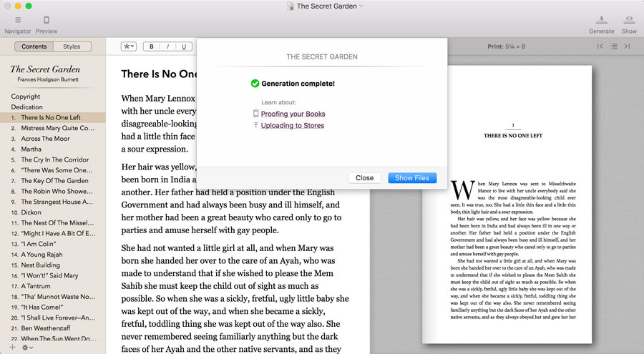Toggle underline formatting
This screenshot has height=354, width=644.
(184, 46)
